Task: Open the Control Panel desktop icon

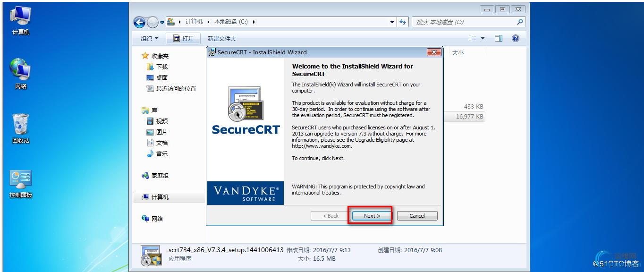Action: point(20,184)
